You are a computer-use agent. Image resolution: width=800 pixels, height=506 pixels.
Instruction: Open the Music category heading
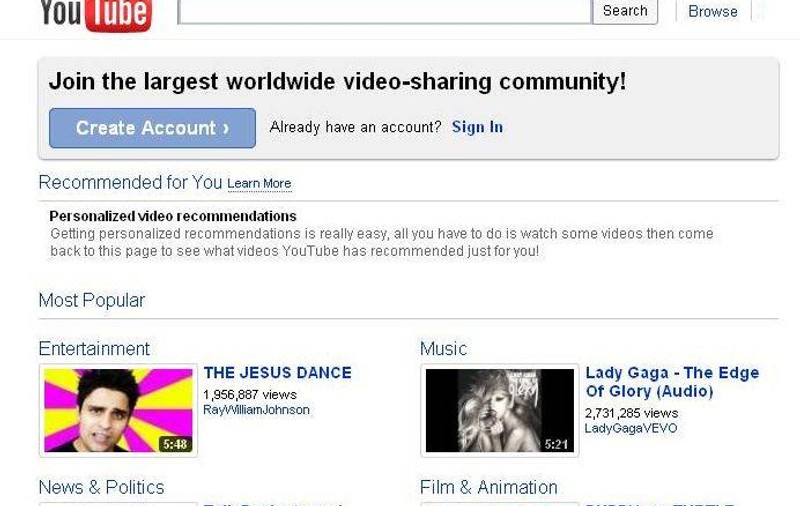443,349
